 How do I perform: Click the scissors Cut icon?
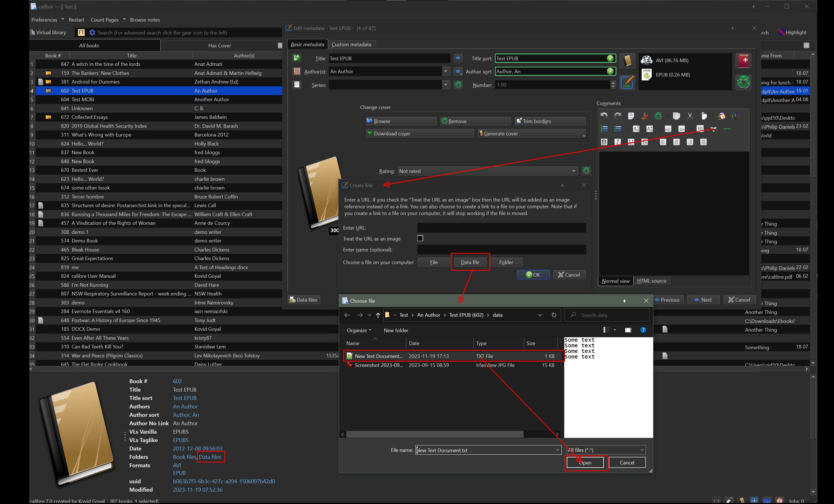coord(690,116)
